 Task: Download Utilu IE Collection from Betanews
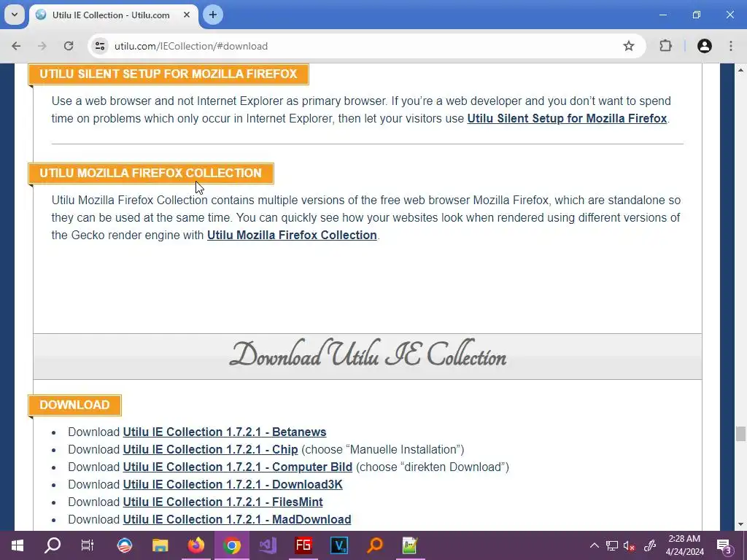click(225, 432)
